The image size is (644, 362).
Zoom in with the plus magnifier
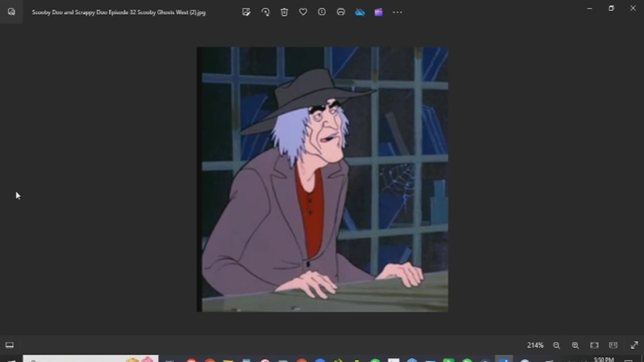pos(575,345)
